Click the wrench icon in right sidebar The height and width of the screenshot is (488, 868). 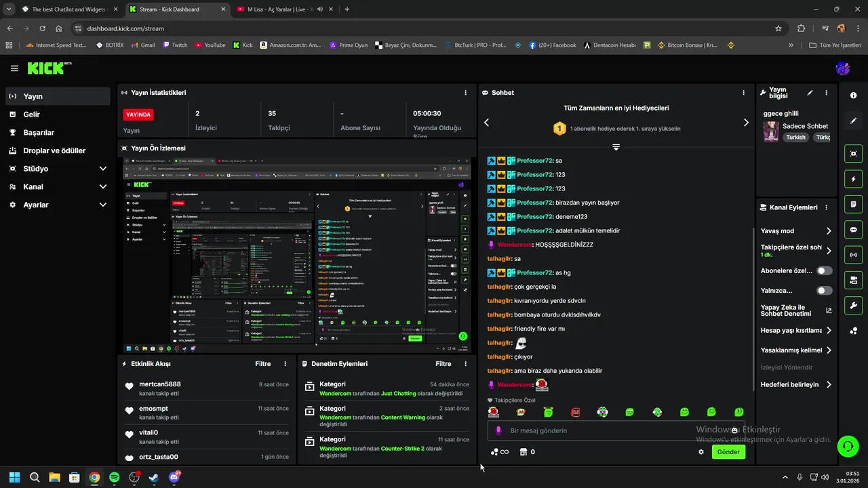(854, 305)
